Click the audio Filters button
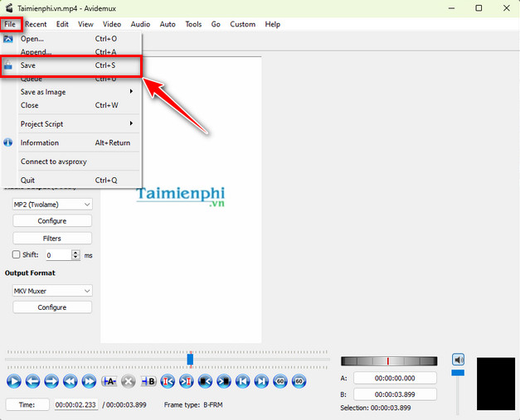The width and height of the screenshot is (520, 420). (52, 238)
